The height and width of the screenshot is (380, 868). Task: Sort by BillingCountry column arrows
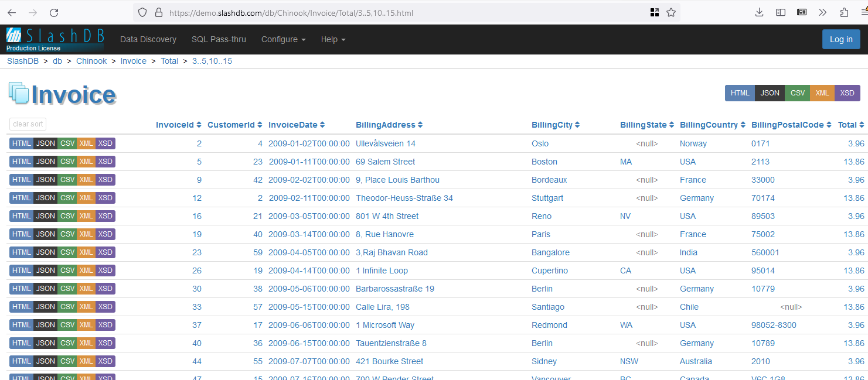(743, 125)
